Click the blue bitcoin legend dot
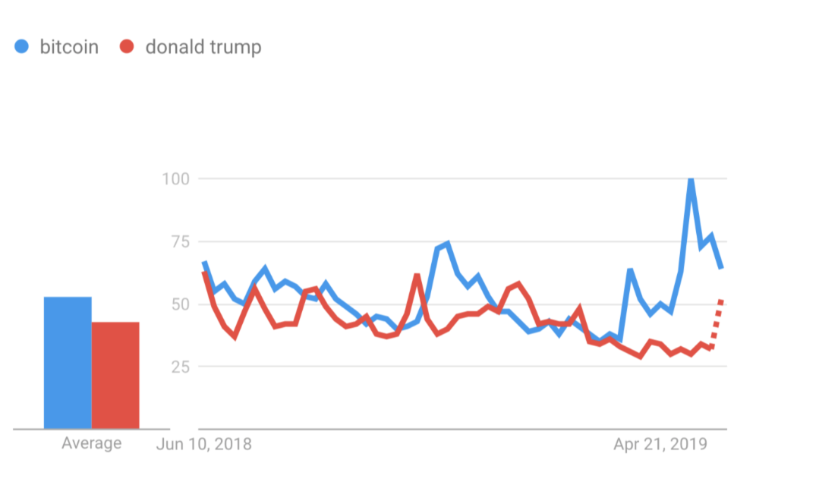Screen dimensions: 819x504 click(22, 47)
